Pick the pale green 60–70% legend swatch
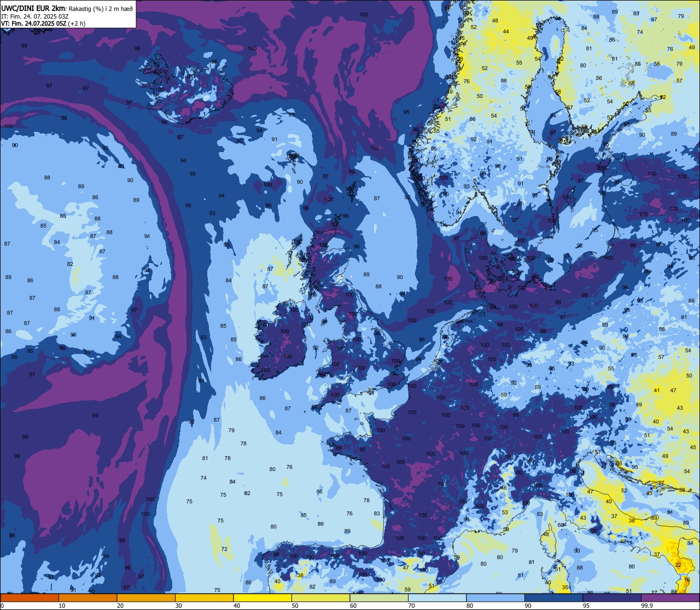This screenshot has height=610, width=700. 379,597
